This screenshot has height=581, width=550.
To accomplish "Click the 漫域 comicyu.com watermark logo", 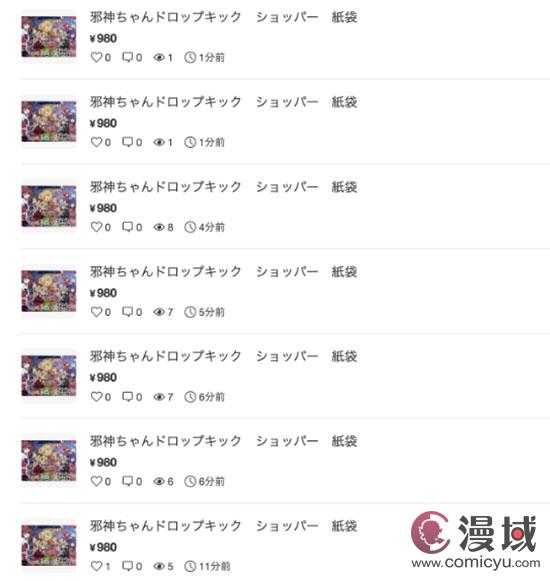I will point(475,541).
